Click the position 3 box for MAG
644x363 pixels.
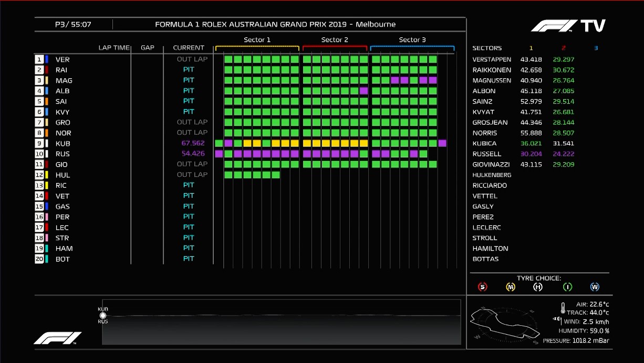point(39,80)
